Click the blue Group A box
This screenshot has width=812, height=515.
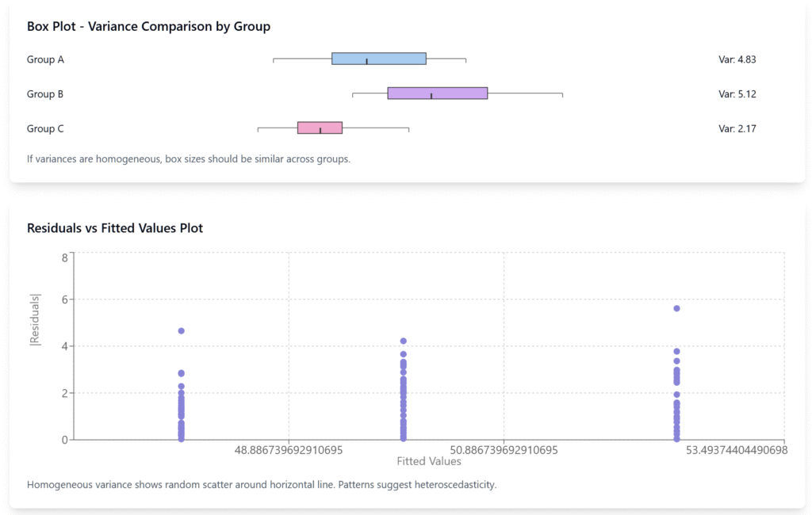pos(379,59)
